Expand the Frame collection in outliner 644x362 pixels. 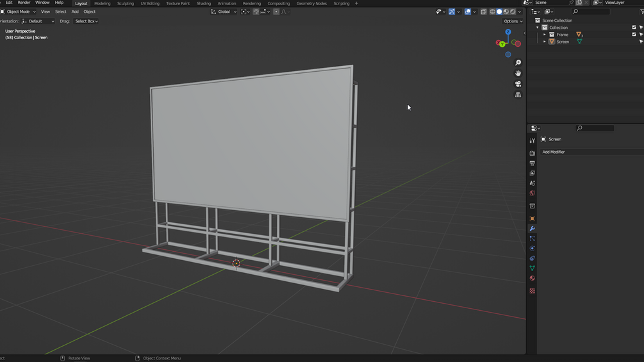(x=545, y=35)
